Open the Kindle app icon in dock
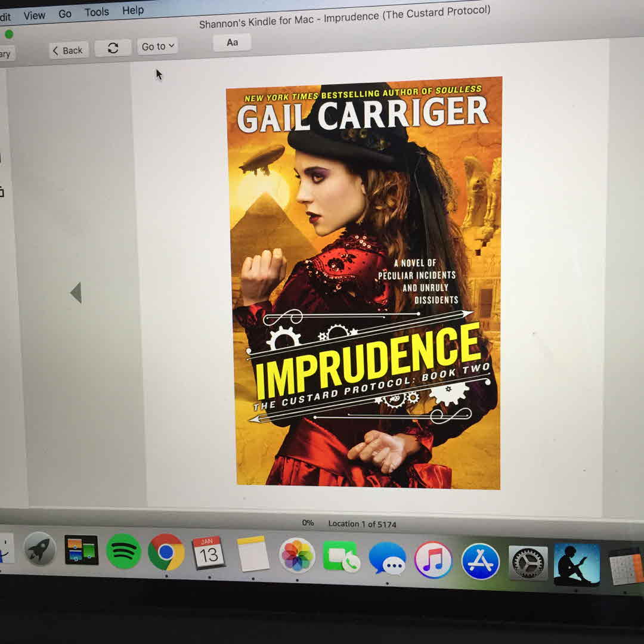This screenshot has height=644, width=644. click(x=576, y=564)
